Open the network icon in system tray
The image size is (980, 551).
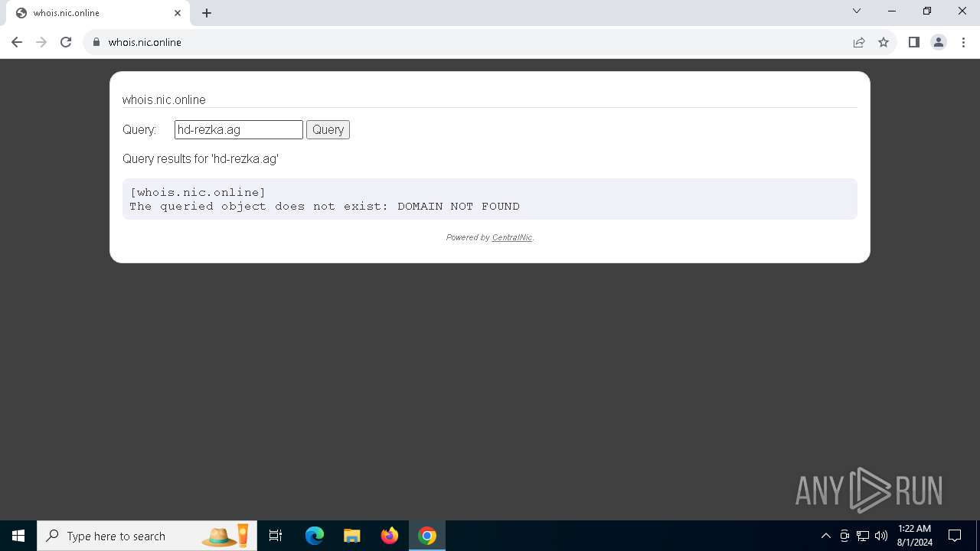click(863, 536)
